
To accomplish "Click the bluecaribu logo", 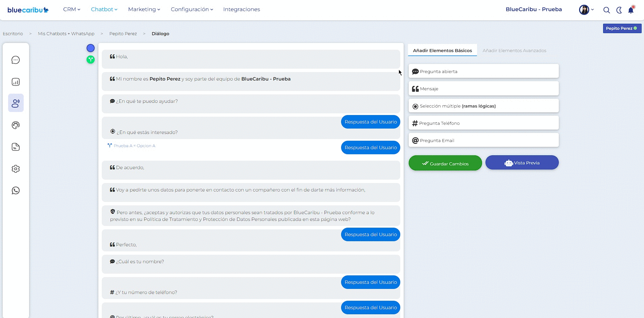I will coord(28,10).
